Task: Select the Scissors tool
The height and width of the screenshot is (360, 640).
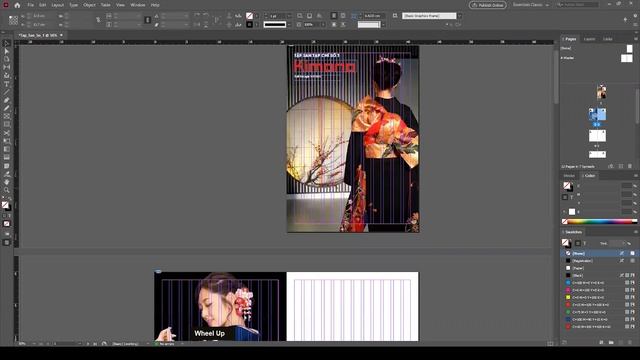Action: click(7, 133)
